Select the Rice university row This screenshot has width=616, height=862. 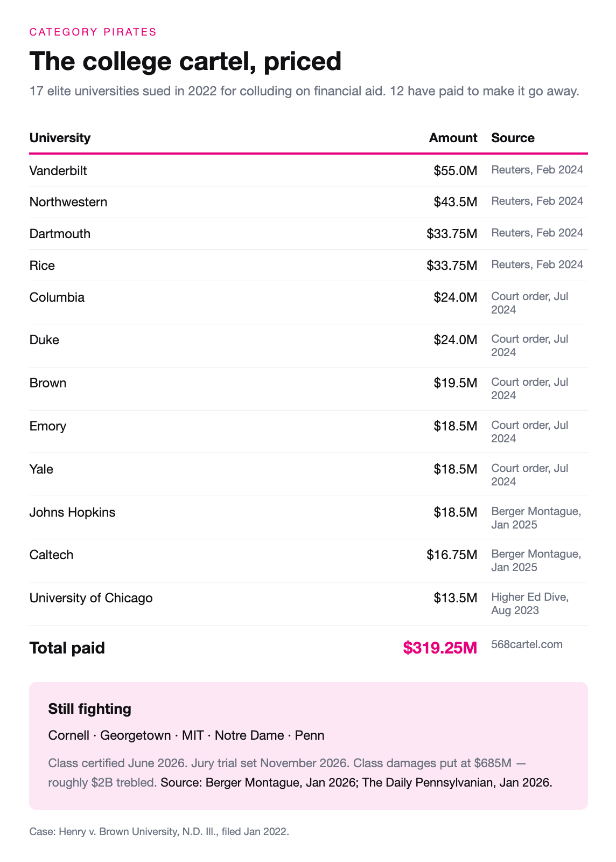pyautogui.click(x=309, y=266)
